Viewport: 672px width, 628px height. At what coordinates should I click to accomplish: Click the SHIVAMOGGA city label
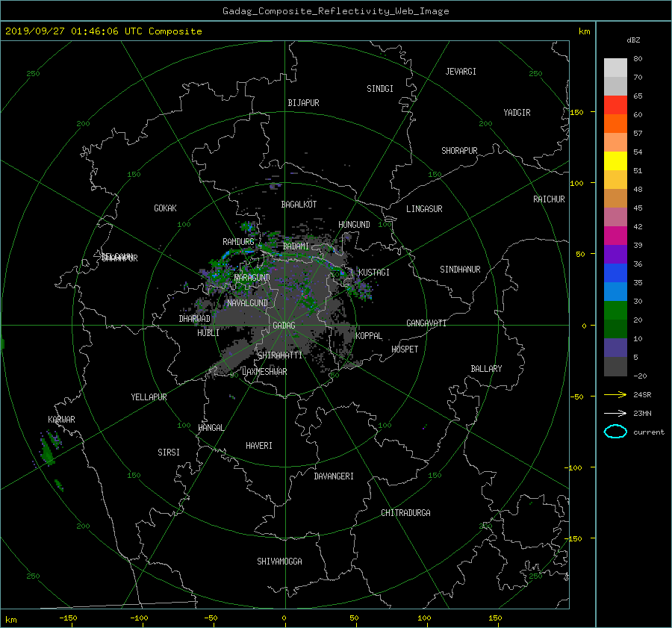point(279,562)
